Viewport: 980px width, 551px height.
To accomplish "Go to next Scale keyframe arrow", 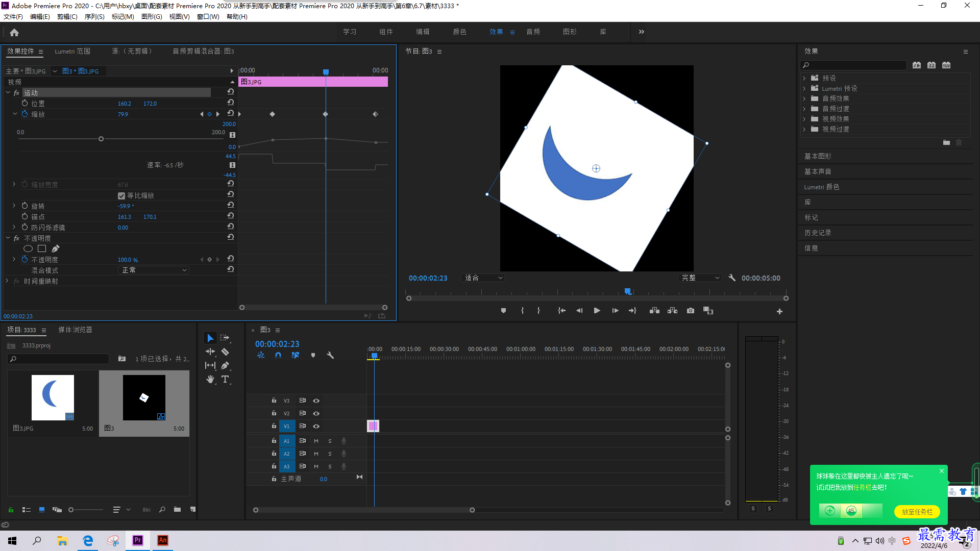I will click(218, 114).
